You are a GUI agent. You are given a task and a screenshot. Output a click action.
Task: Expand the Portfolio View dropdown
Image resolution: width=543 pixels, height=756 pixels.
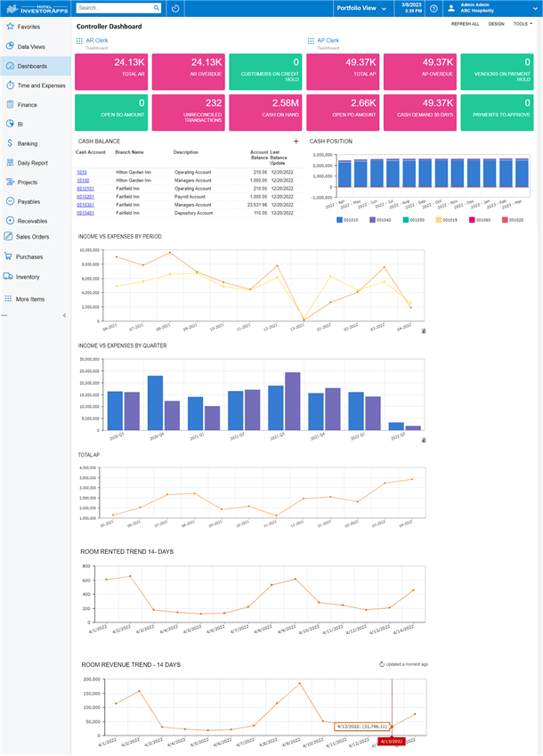coord(361,8)
